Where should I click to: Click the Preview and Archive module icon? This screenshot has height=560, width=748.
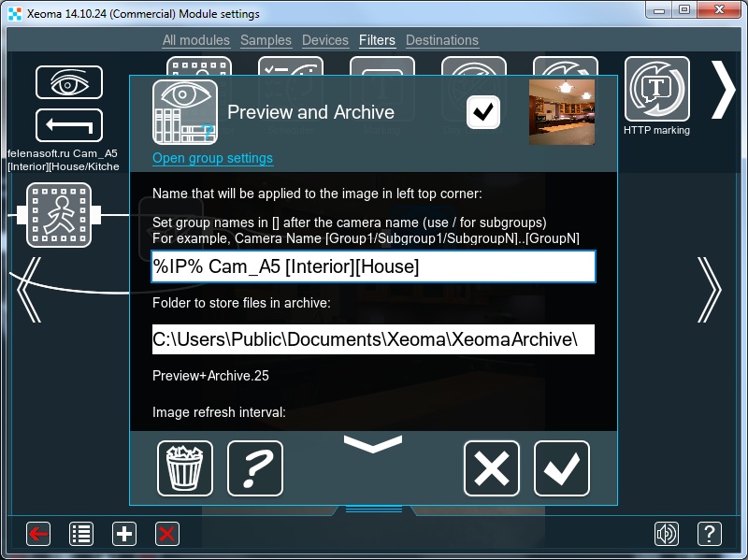184,112
